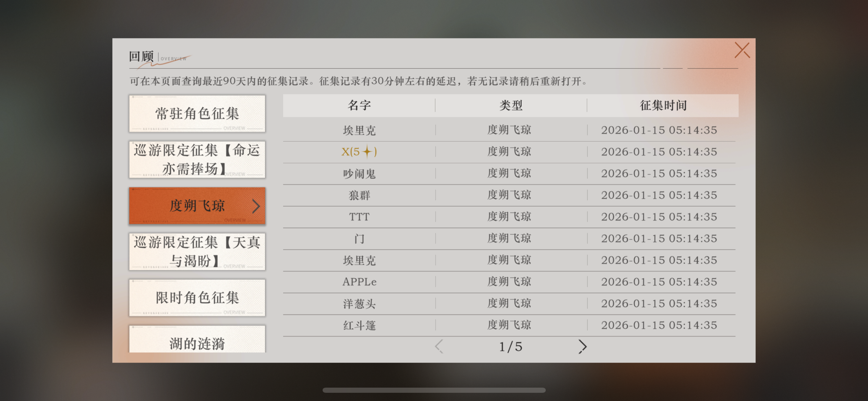Viewport: 868px width, 401px height.
Task: Click the 类型 column header
Action: (511, 105)
